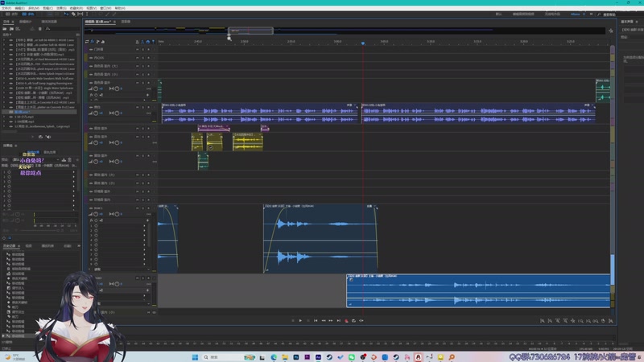Click the blue playhead marker on the time ruler

[363, 43]
